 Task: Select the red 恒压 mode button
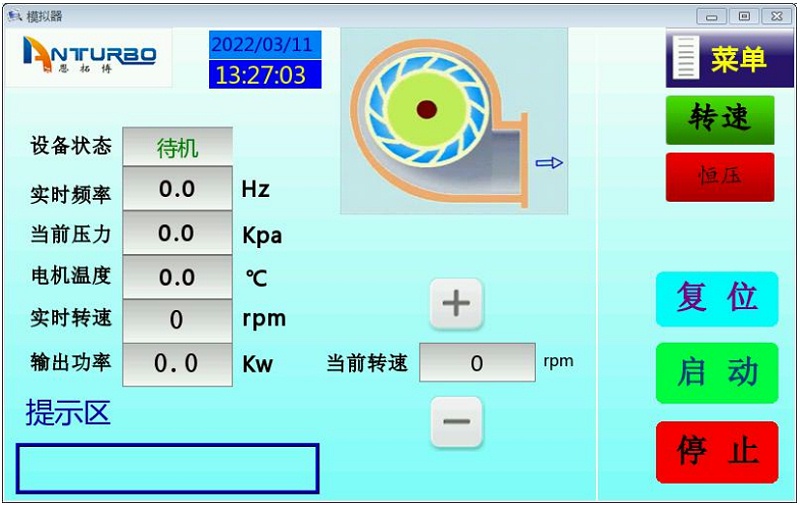[720, 177]
